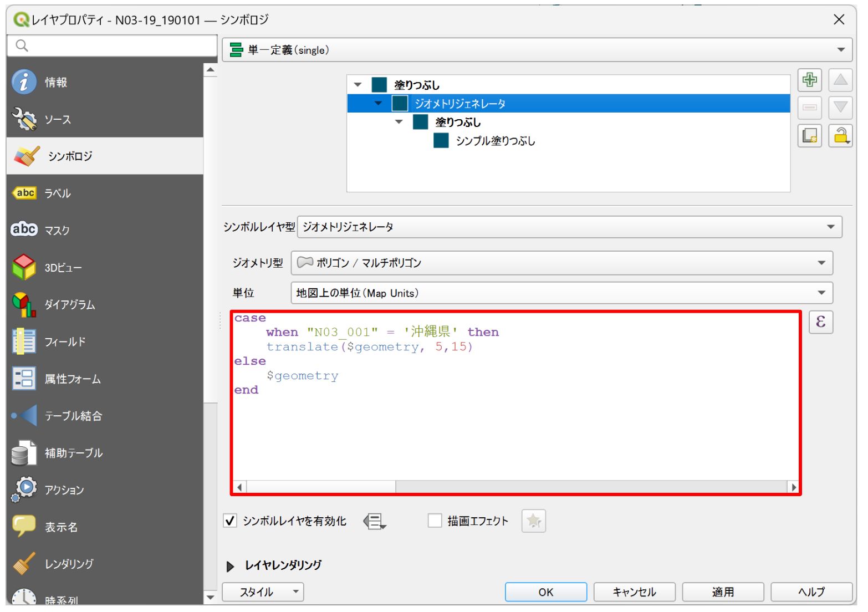Click the green plus add symbol layer button

[x=809, y=80]
